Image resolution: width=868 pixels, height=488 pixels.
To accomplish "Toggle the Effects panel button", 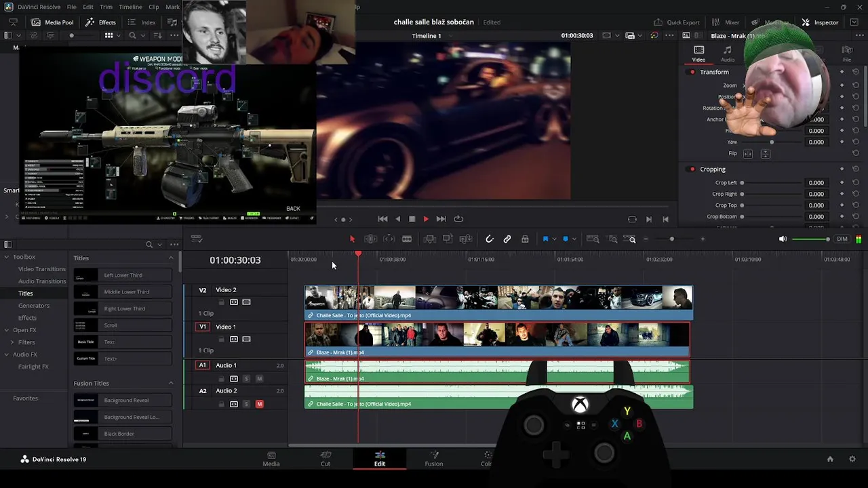I will click(100, 22).
